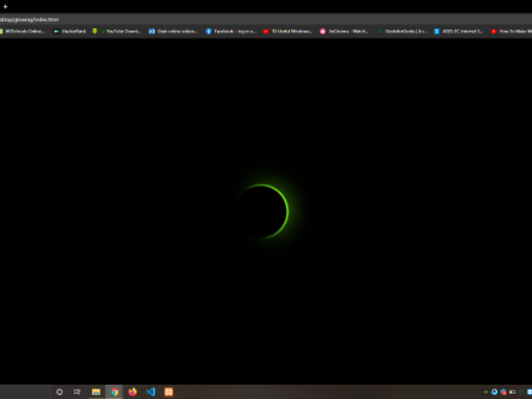Open the 10 Useful Windows bookmark
532x399 pixels.
point(288,31)
